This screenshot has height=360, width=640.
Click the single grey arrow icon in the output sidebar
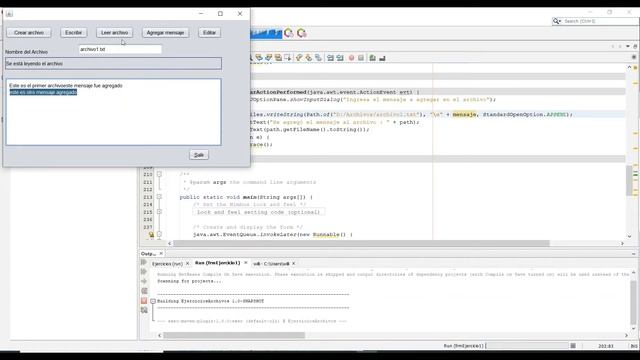click(144, 281)
